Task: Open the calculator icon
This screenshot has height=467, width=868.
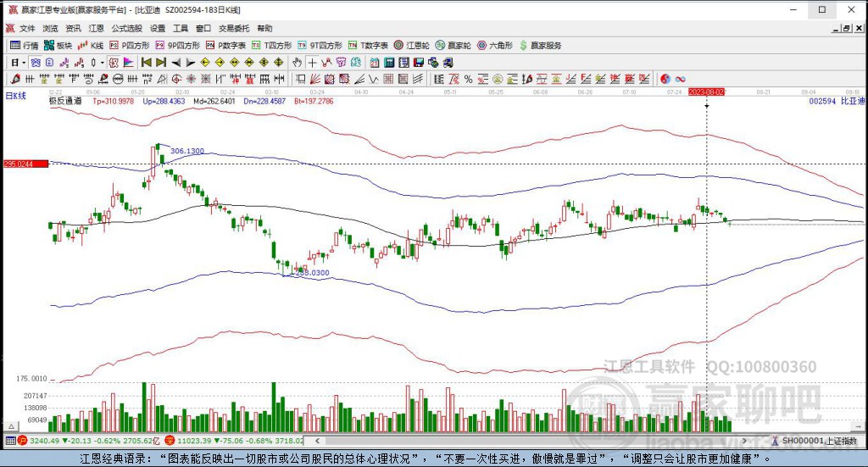Action: tap(389, 63)
